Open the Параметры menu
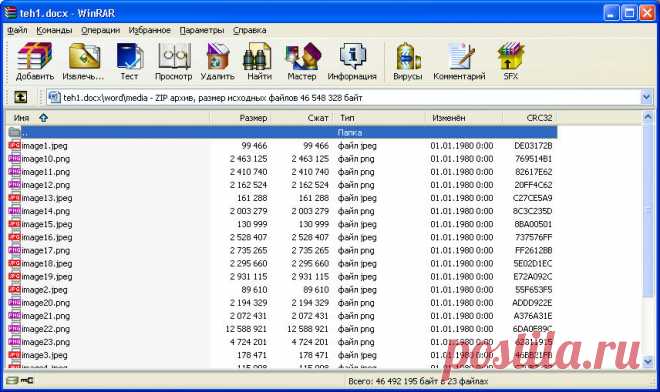 [202, 30]
